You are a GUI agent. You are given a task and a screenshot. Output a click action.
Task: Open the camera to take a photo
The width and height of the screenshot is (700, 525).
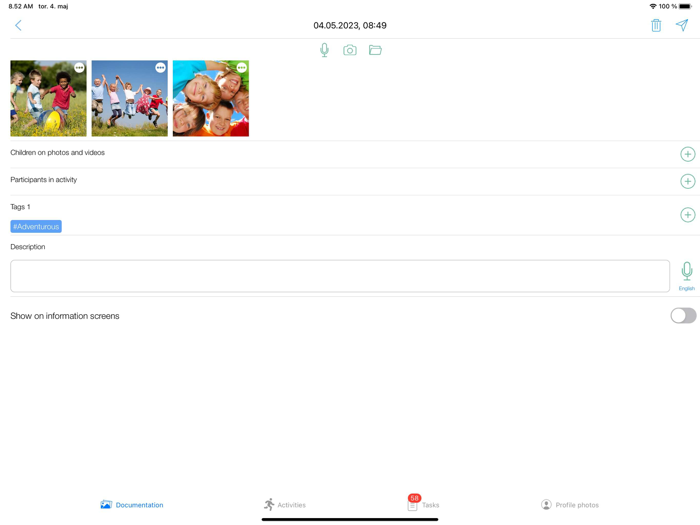click(x=350, y=50)
